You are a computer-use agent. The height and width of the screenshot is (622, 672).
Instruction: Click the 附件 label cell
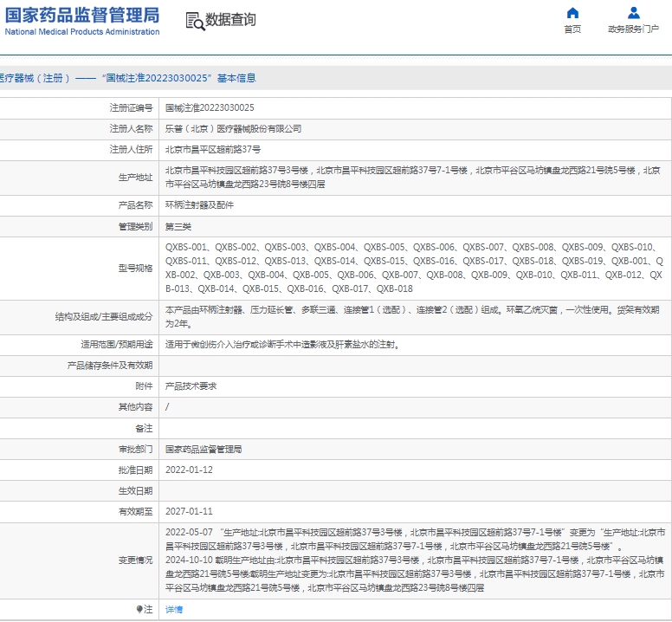coord(80,386)
